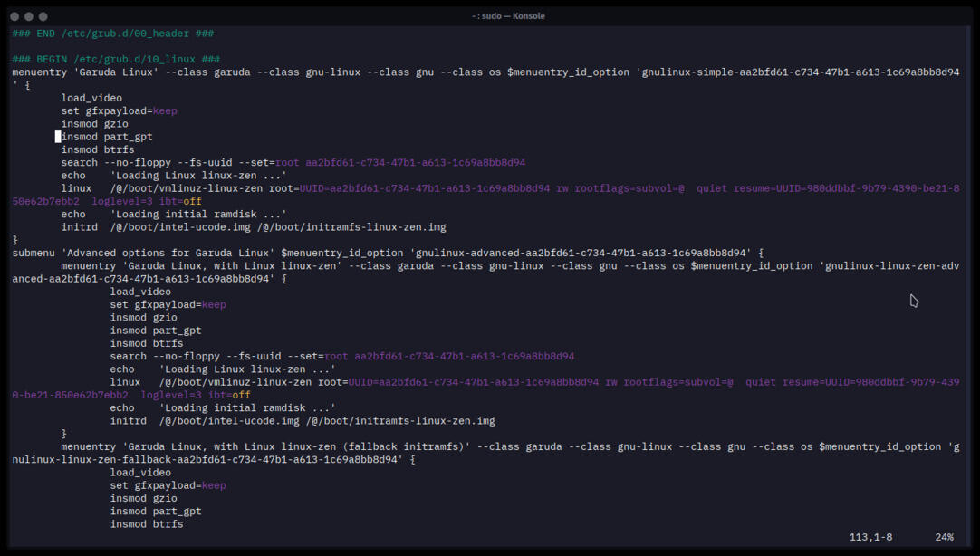Click the second 'load_video' line under the submenu
980x556 pixels.
[x=140, y=292]
